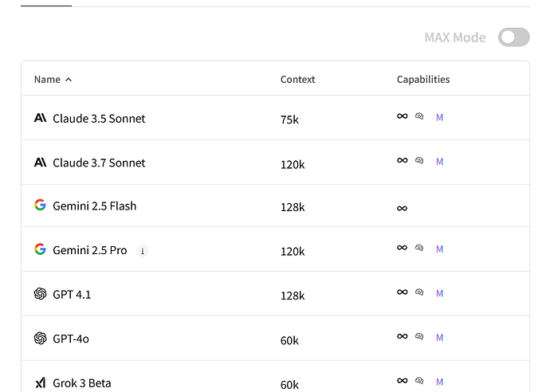
Task: Click the Anthropic logo for Claude 3.5 Sonnet
Action: (40, 118)
